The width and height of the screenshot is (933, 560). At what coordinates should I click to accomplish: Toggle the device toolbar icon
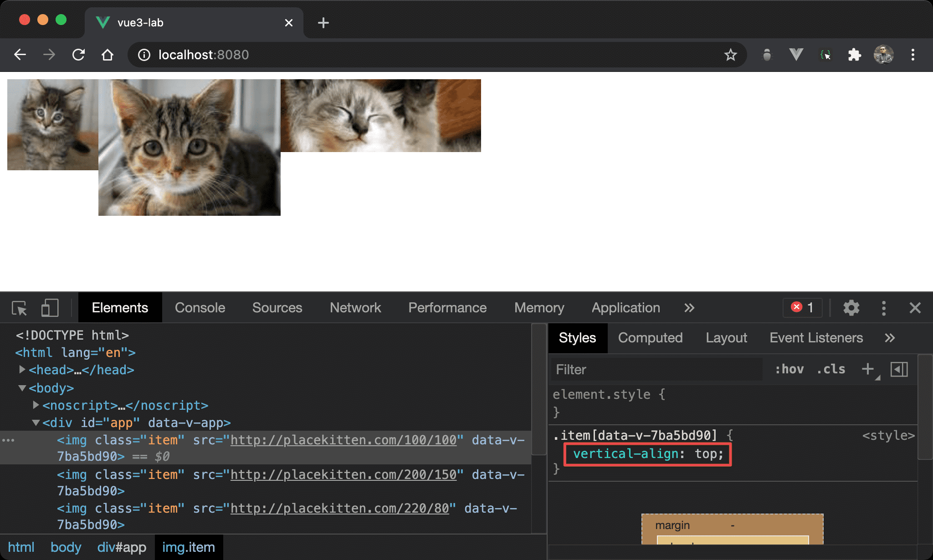tap(50, 308)
